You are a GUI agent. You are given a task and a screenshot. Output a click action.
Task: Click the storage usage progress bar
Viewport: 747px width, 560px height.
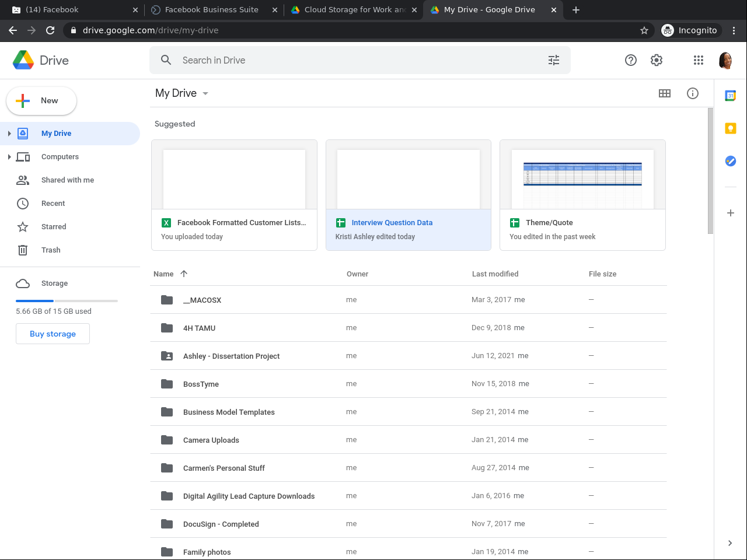(x=67, y=301)
